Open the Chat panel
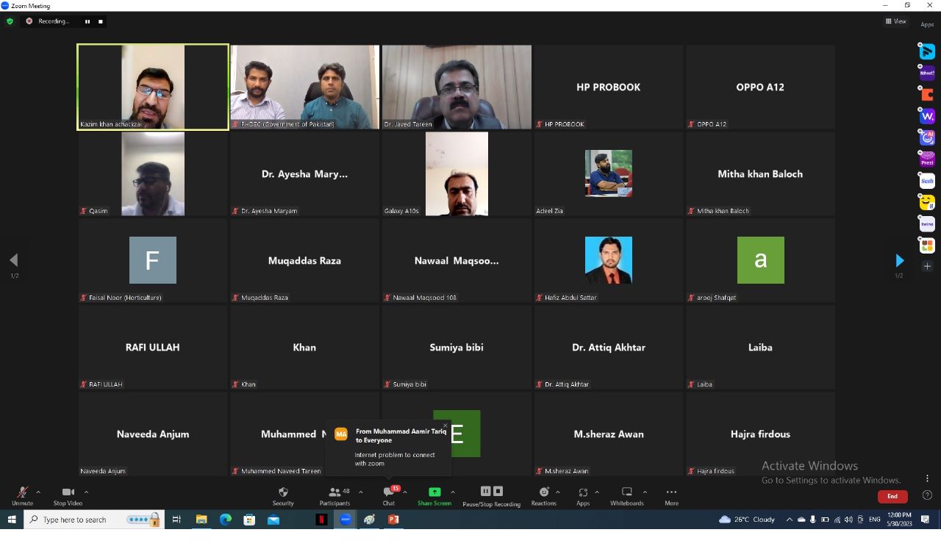The height and width of the screenshot is (560, 941). pyautogui.click(x=388, y=493)
